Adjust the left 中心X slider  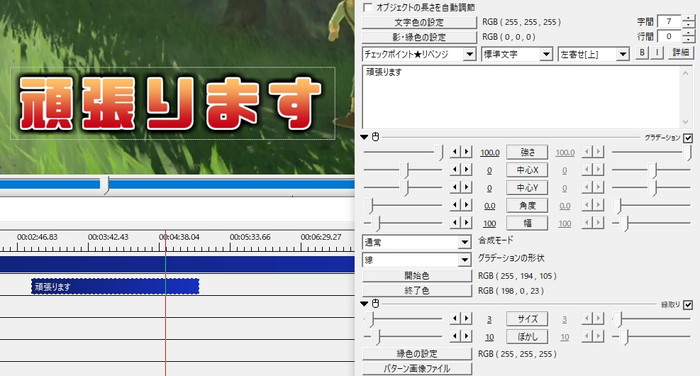tap(405, 170)
